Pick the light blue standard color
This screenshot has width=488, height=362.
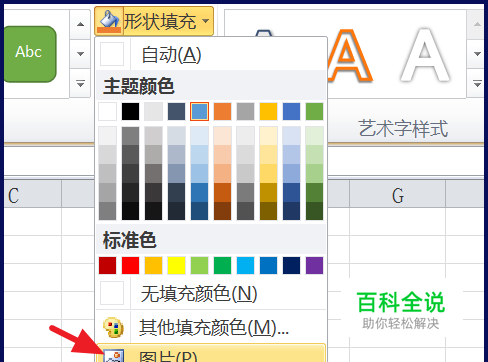pos(245,265)
